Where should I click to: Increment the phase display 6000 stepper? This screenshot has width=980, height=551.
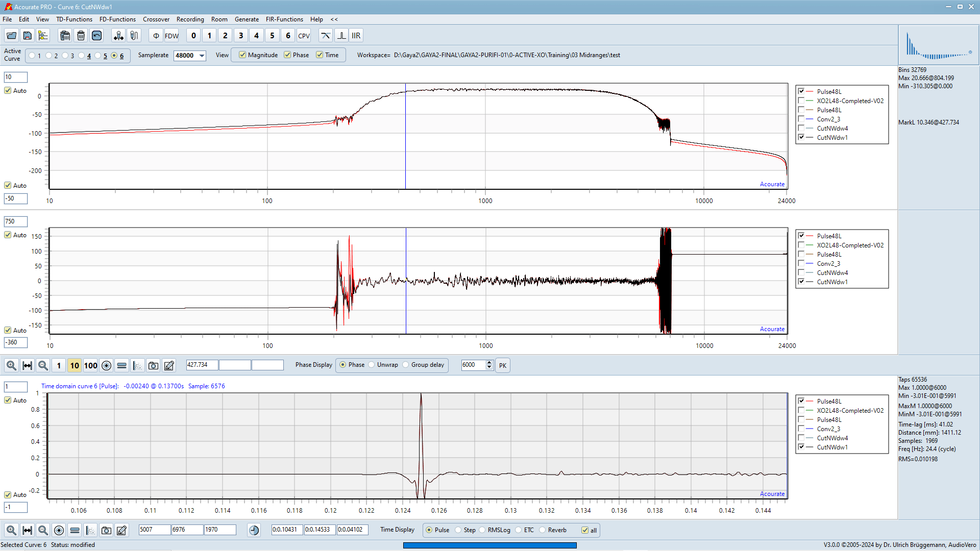pyautogui.click(x=489, y=363)
